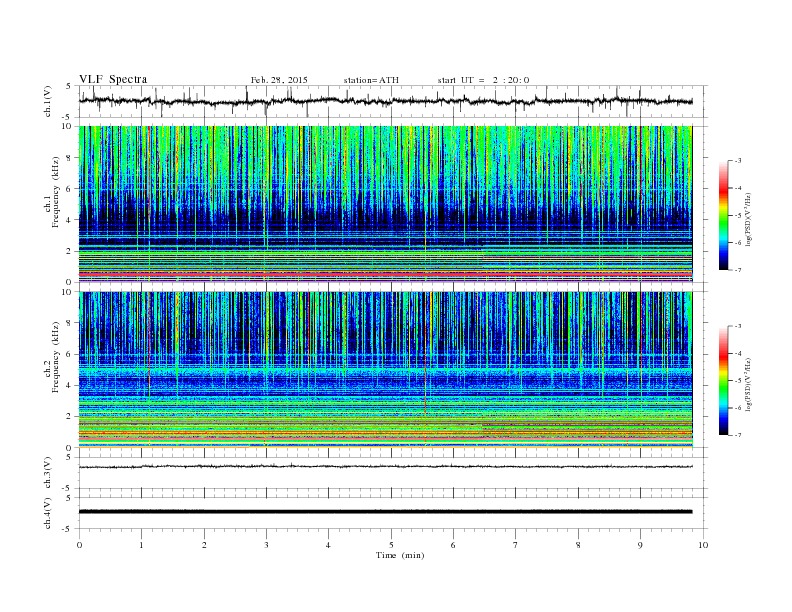Screen dimensions: 792x612
Task: Click the "1" minute tick label
Action: (141, 545)
